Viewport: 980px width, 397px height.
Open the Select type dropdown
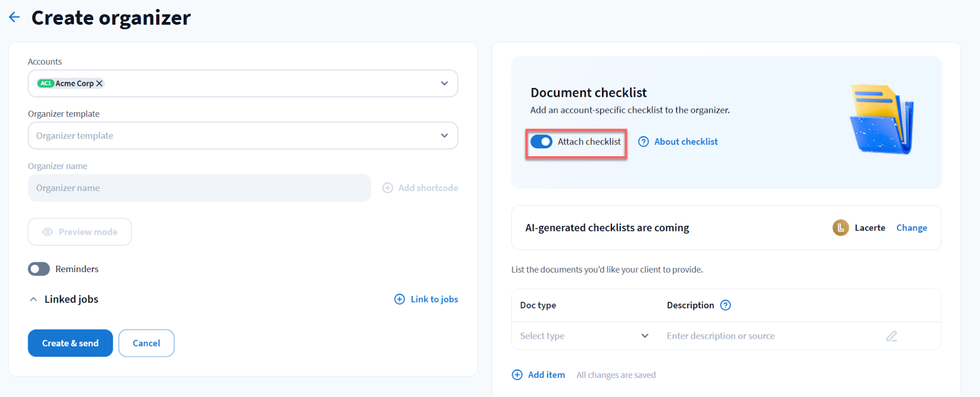(584, 336)
